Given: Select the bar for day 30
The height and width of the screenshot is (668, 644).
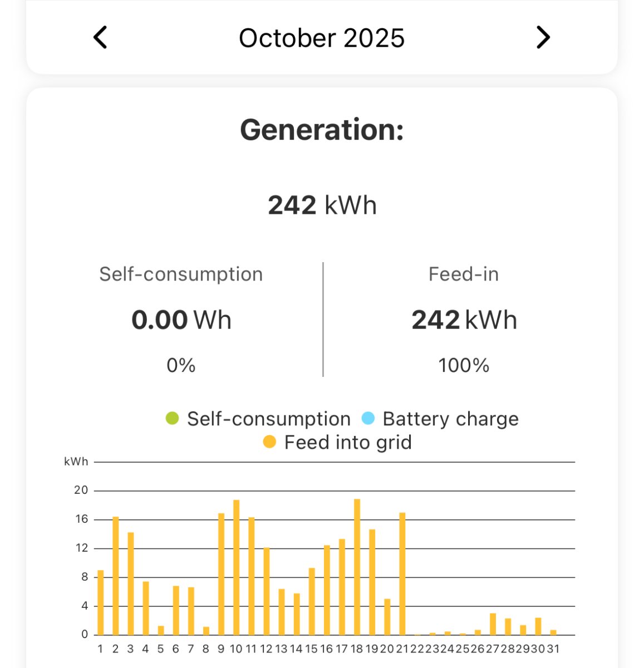Looking at the screenshot, I should (538, 626).
